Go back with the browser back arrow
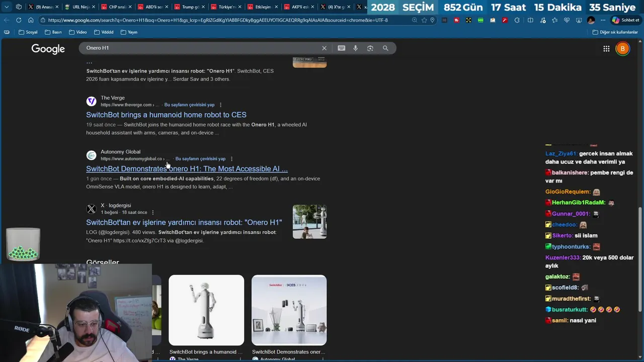 pyautogui.click(x=7, y=20)
